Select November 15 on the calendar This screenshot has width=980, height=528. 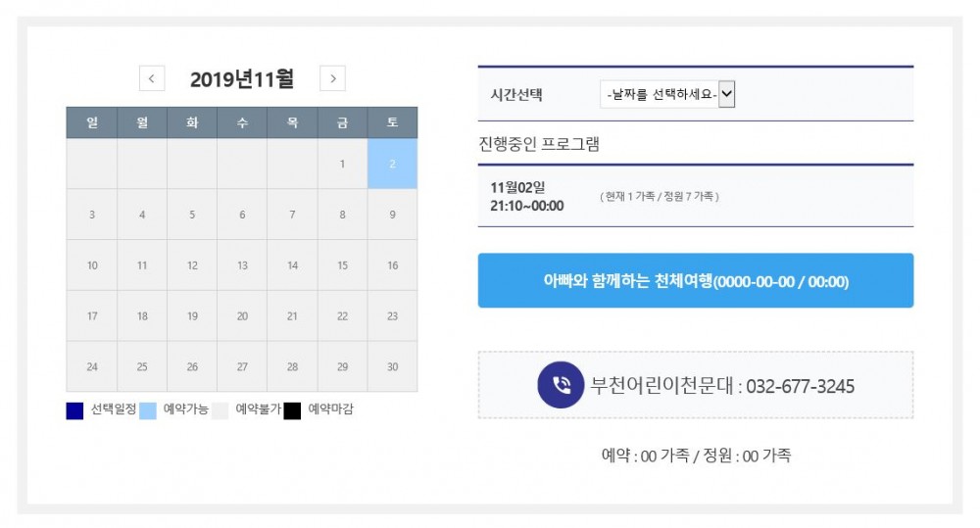click(x=342, y=265)
